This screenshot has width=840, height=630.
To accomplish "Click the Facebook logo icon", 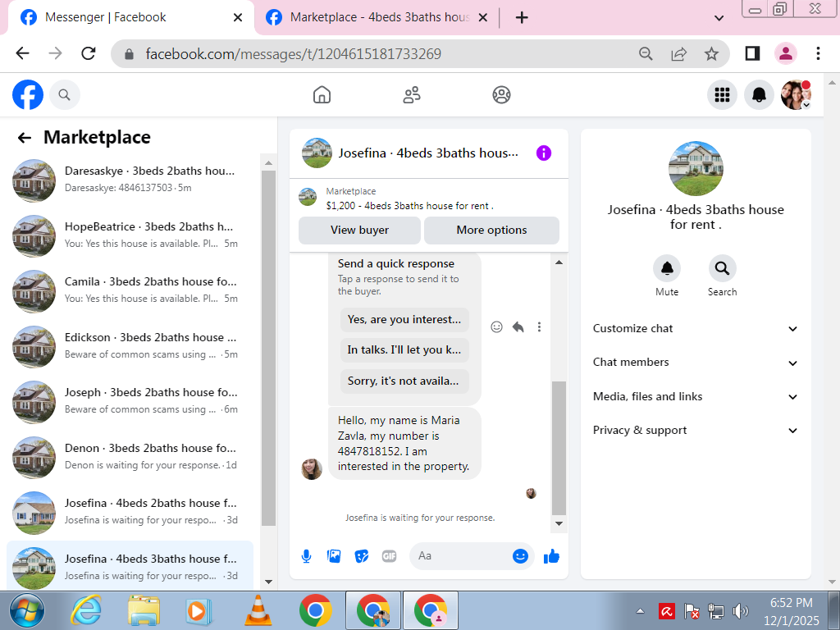I will coord(28,95).
